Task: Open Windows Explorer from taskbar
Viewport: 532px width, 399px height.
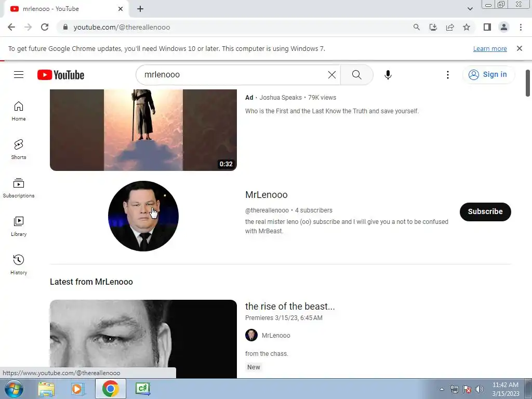Action: click(x=46, y=389)
